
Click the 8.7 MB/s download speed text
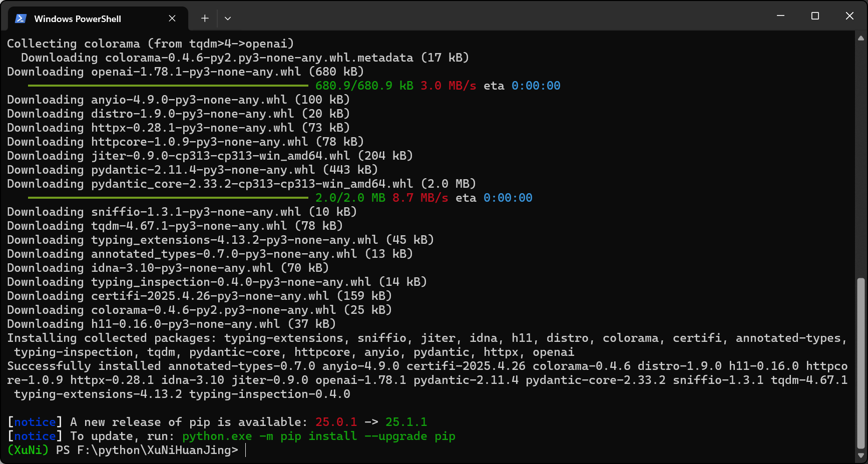pyautogui.click(x=420, y=198)
